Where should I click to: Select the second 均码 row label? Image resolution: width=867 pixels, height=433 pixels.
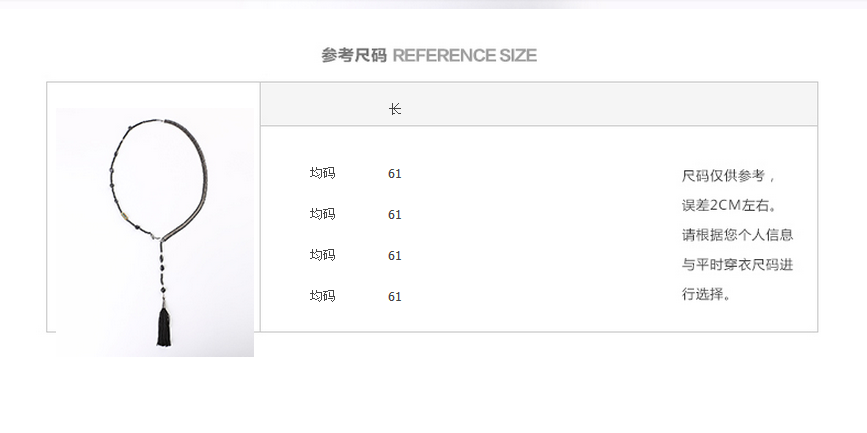pyautogui.click(x=322, y=214)
